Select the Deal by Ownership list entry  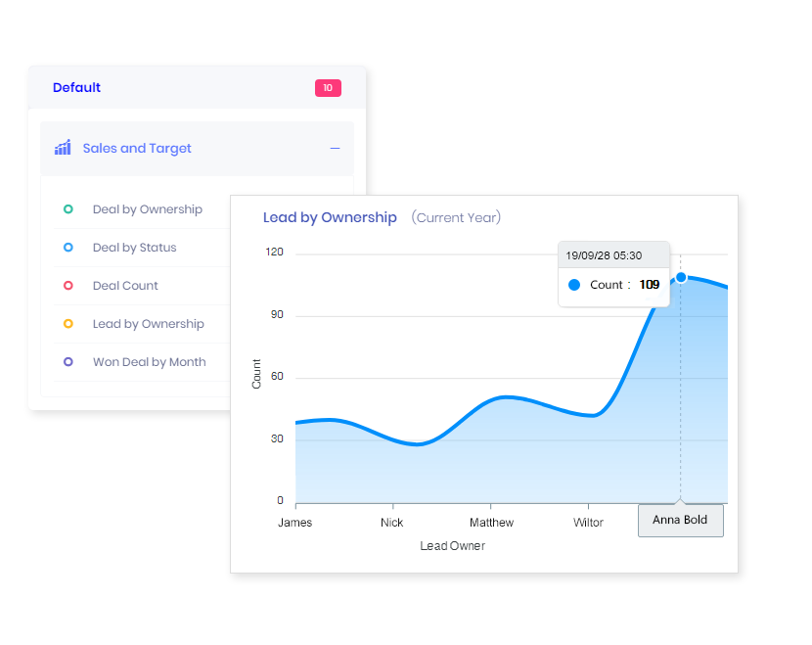click(147, 209)
